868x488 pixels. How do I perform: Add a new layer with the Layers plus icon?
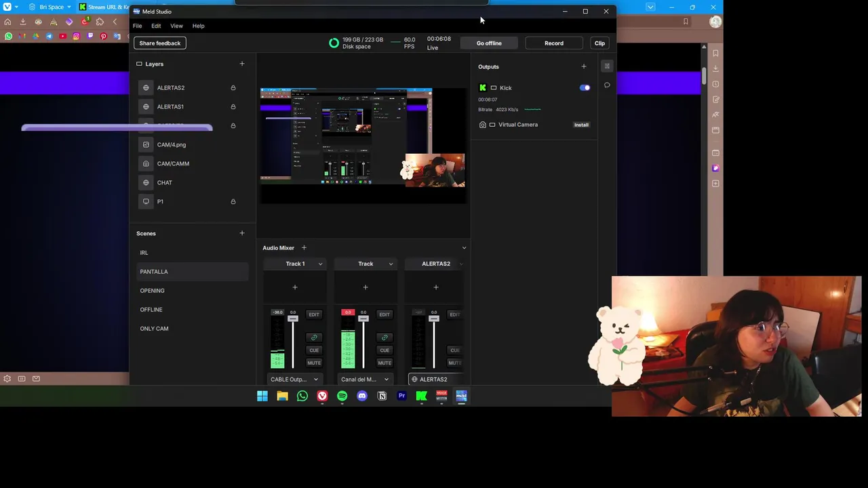coord(241,64)
